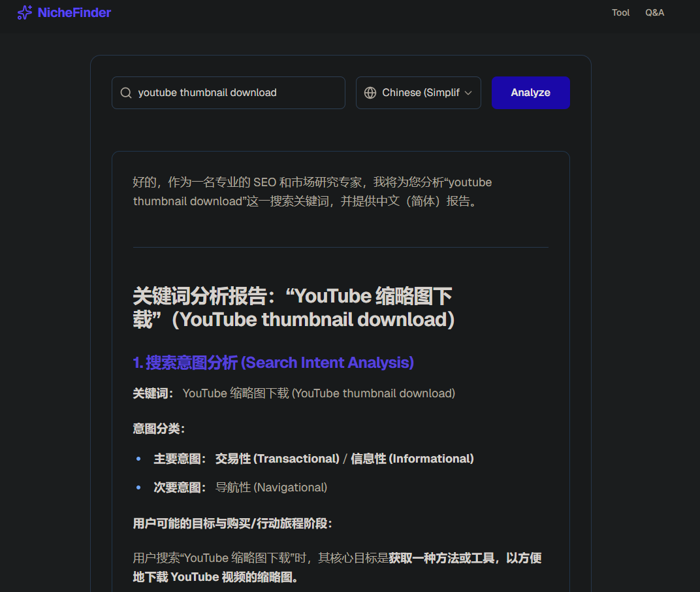Viewport: 700px width, 592px height.
Task: Click the globe icon in language selector
Action: (x=370, y=93)
